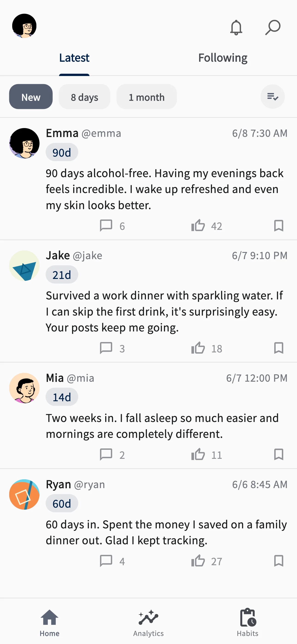The image size is (297, 644).
Task: Select the New filter chip
Action: pos(31,97)
